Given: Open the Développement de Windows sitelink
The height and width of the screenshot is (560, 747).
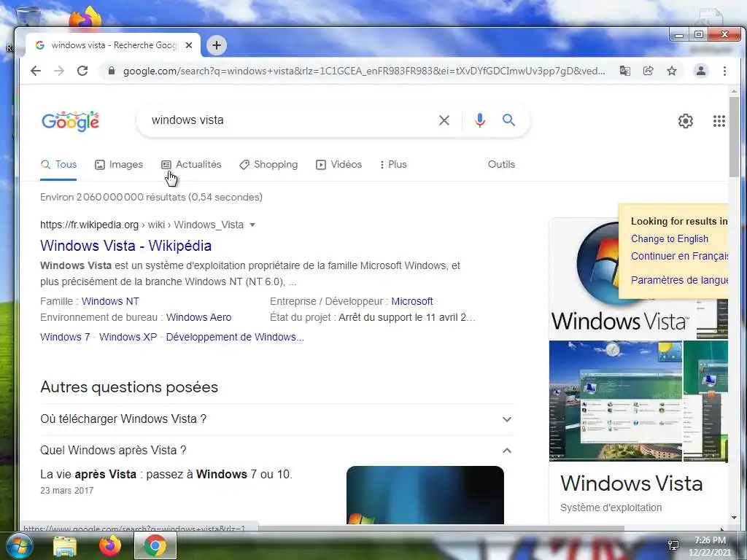Looking at the screenshot, I should [235, 337].
